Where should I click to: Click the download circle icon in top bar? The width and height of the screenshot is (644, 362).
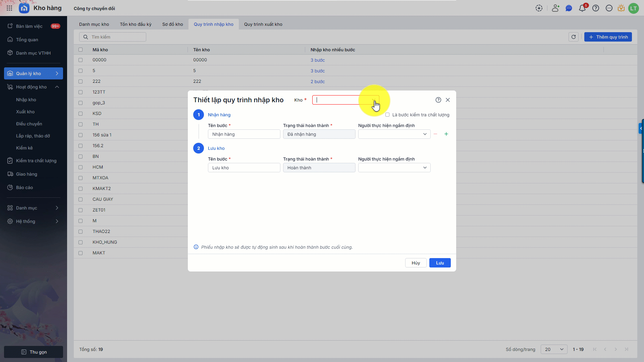(539, 8)
